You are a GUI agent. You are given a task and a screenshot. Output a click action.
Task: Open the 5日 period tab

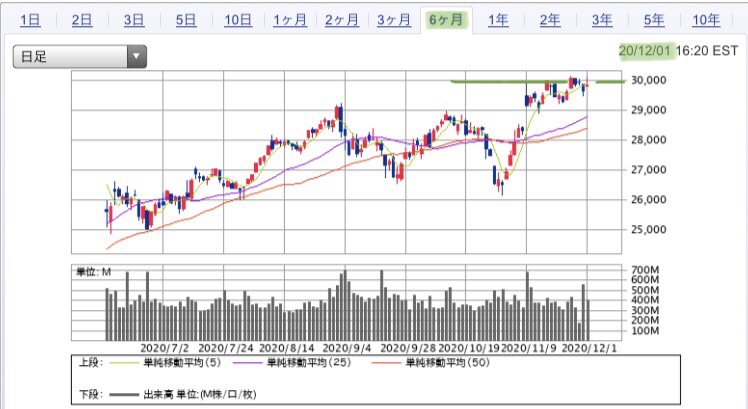(x=186, y=20)
